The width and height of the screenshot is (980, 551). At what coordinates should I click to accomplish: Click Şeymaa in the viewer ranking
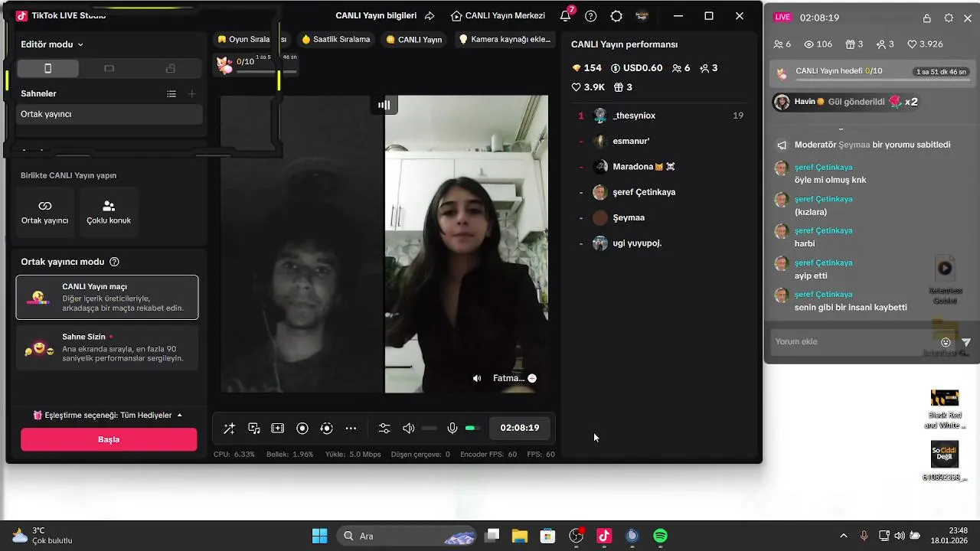click(x=629, y=217)
